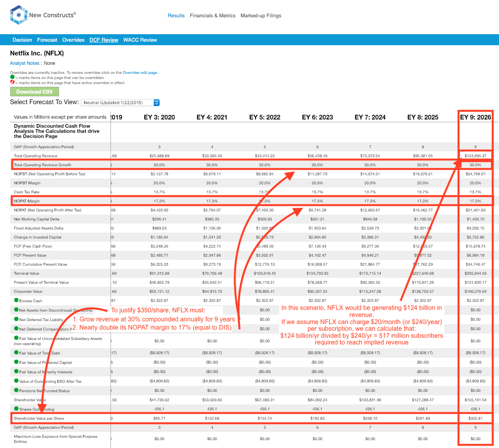Viewport: 499px width, 448px height.
Task: Open the Marked-up Filings tab
Action: coord(261,16)
